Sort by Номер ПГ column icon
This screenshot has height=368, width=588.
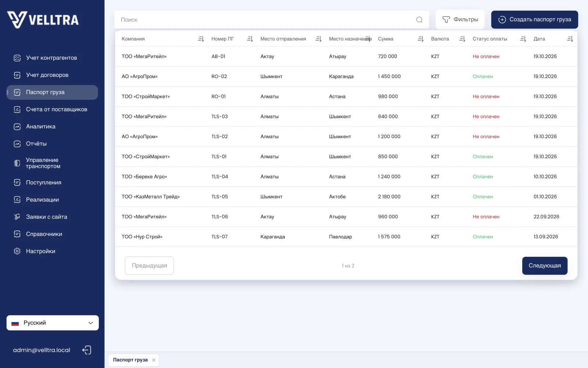(250, 39)
